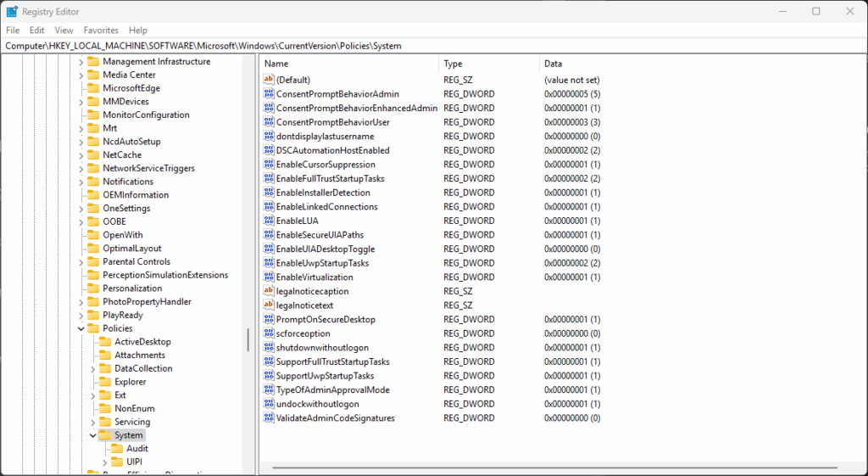Click the Policies folder icon
The image size is (868, 476).
[92, 328]
